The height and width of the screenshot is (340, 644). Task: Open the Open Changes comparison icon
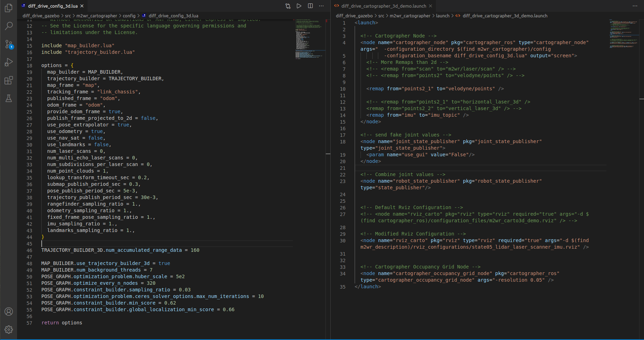(288, 6)
